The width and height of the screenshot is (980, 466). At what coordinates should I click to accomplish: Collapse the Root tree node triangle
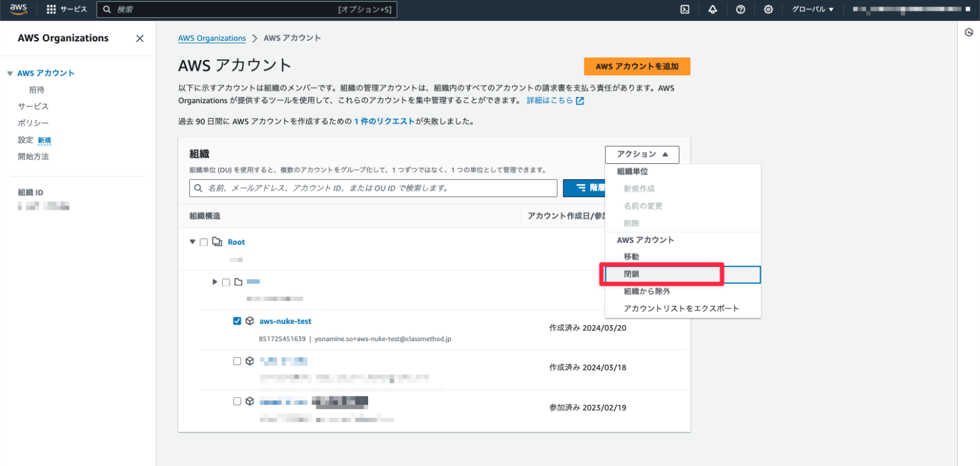click(x=192, y=242)
